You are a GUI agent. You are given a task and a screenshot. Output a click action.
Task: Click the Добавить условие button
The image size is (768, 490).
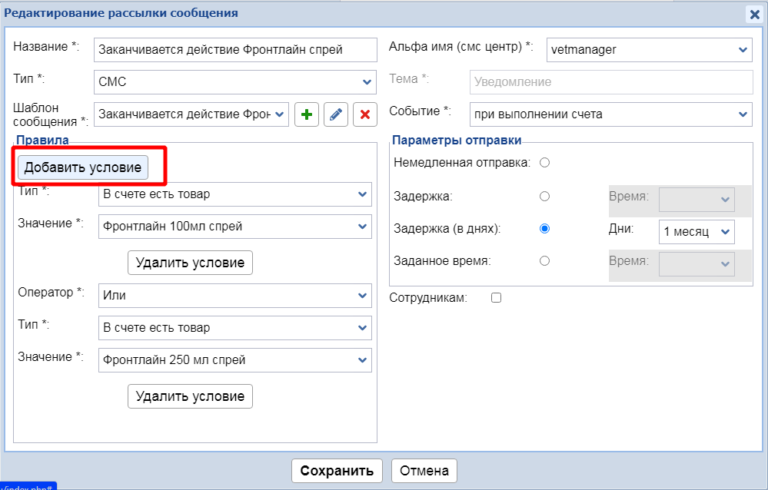[x=86, y=166]
